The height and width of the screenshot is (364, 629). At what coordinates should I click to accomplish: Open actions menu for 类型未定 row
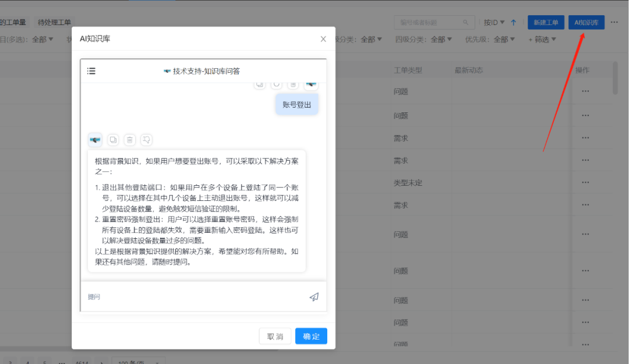tap(585, 182)
